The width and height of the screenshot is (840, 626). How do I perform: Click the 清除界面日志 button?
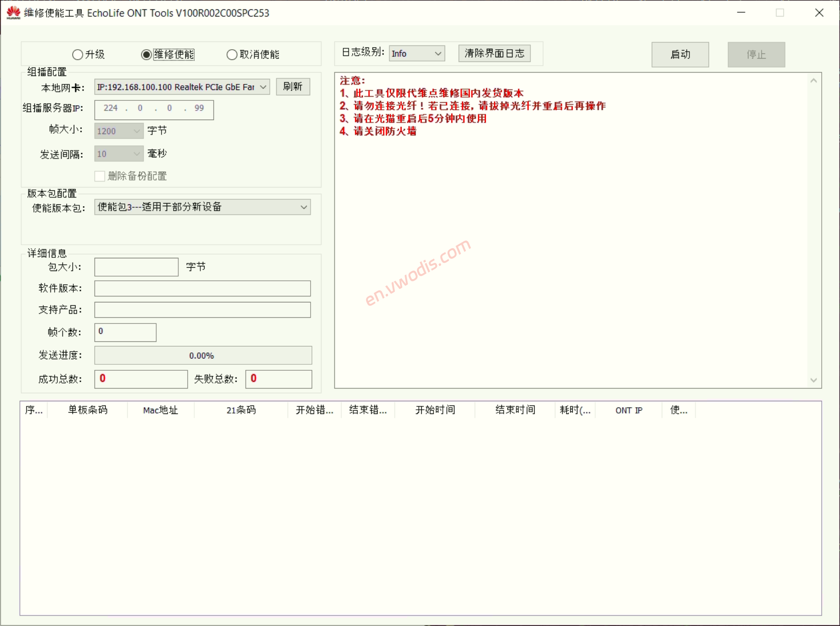[x=494, y=53]
